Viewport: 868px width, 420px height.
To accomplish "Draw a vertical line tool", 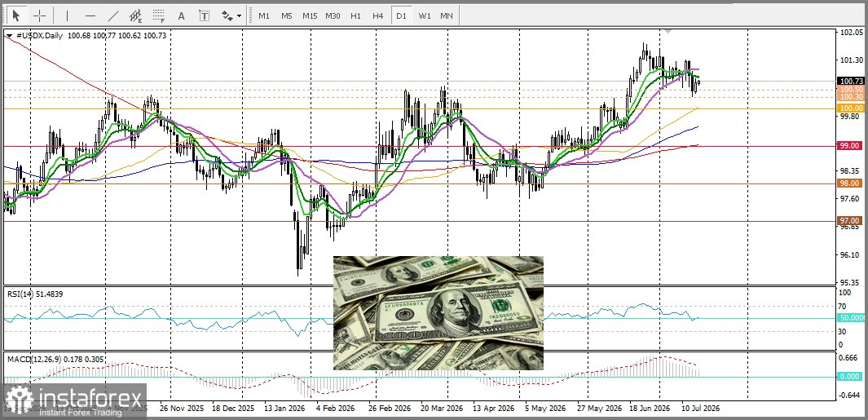I will (x=68, y=15).
